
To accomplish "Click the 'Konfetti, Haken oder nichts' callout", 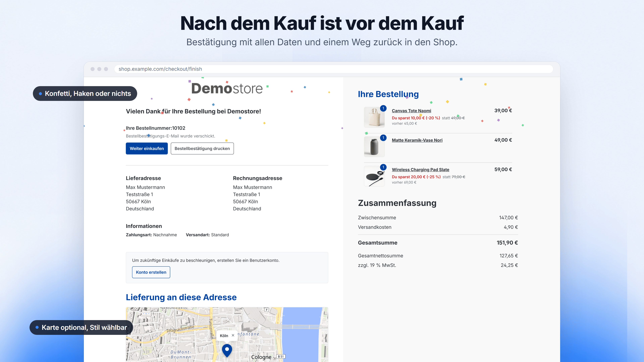I will pyautogui.click(x=85, y=94).
